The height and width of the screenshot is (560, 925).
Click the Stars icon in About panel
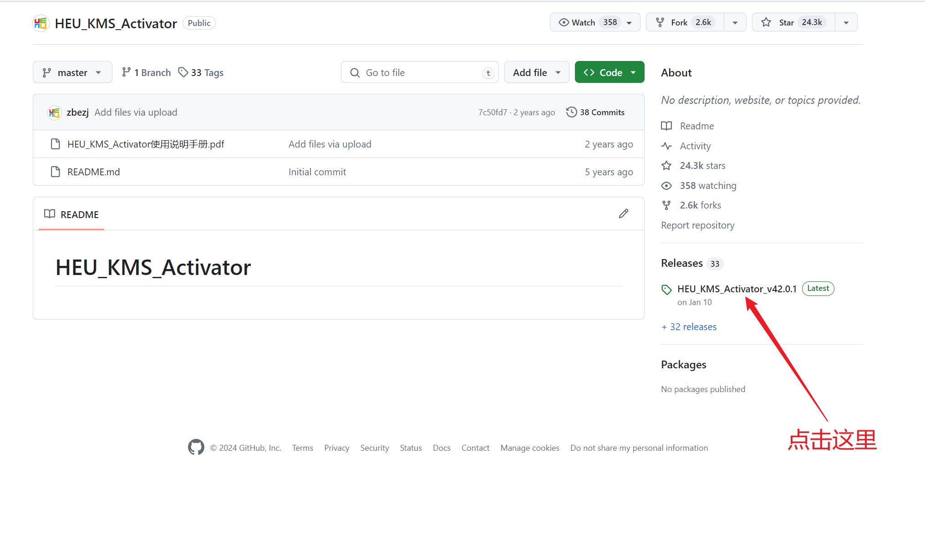667,166
